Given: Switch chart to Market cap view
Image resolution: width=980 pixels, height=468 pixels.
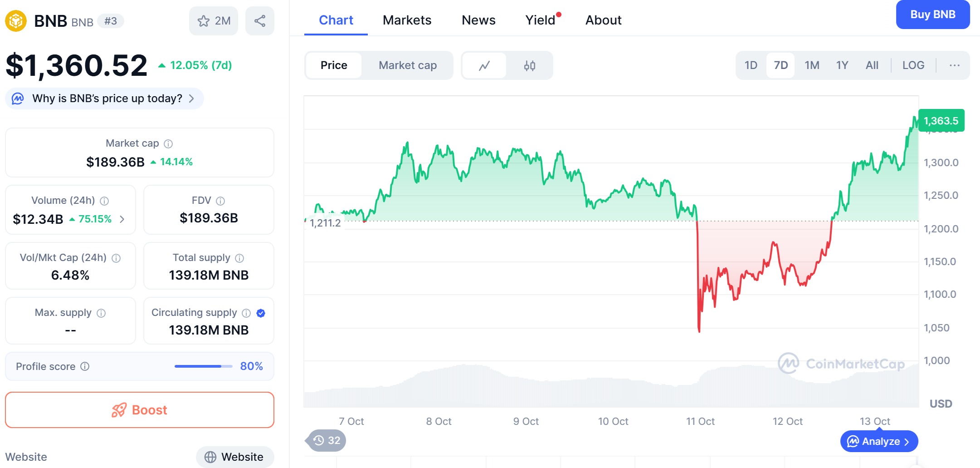Looking at the screenshot, I should 407,65.
